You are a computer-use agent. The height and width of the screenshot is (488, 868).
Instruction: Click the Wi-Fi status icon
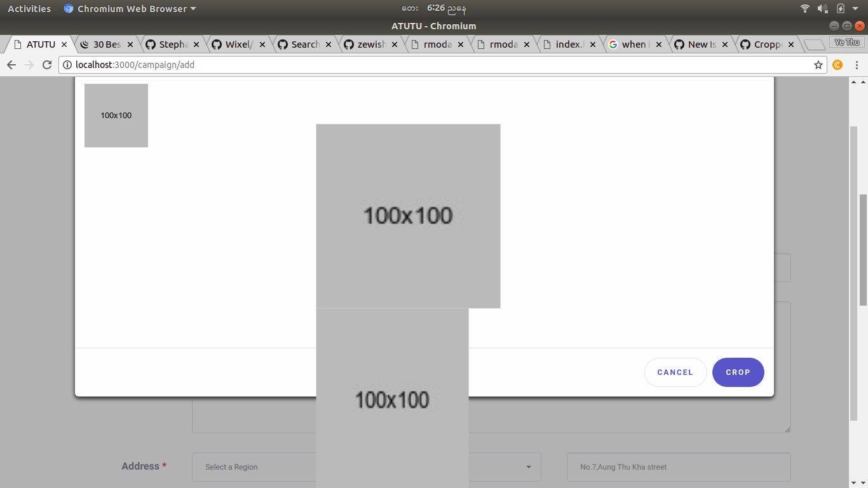[x=804, y=8]
